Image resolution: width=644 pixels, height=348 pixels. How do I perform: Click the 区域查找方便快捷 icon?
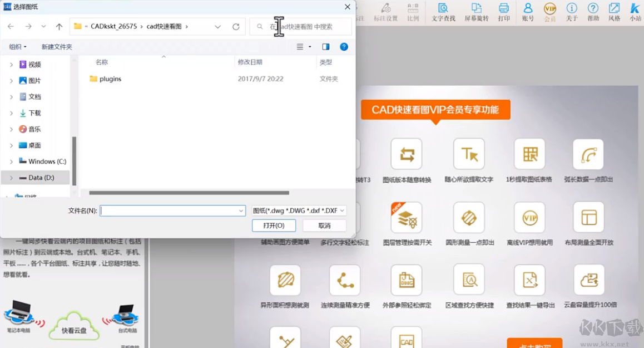click(469, 280)
